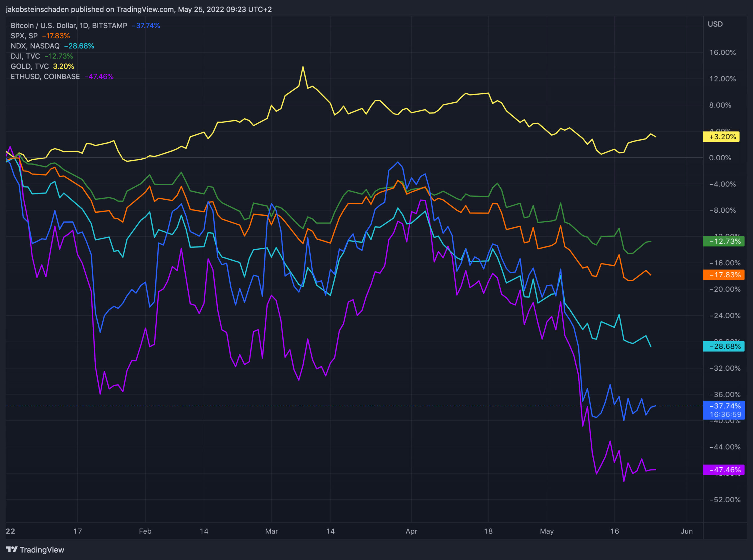Click the USD currency label on the axis
The height and width of the screenshot is (560, 753).
(715, 24)
